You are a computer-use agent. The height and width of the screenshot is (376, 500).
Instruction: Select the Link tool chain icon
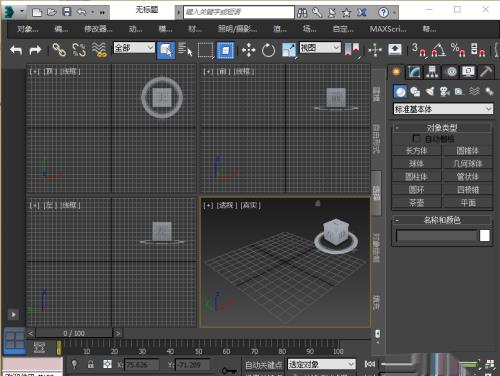59,50
